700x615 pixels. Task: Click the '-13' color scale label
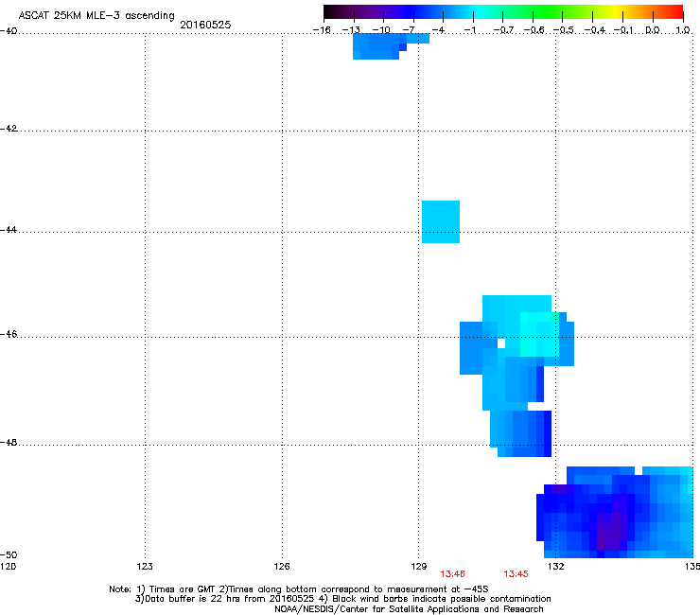tap(351, 30)
